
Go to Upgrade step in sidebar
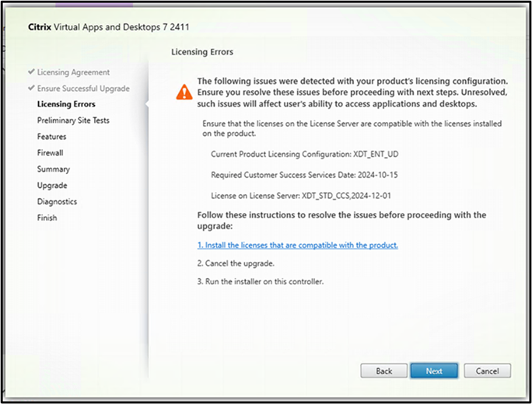coord(52,186)
